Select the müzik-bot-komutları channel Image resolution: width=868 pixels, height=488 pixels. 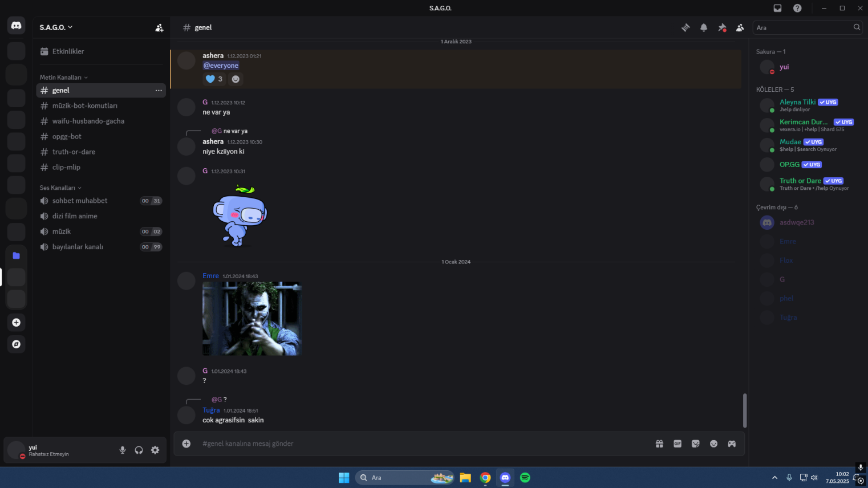[101, 105]
